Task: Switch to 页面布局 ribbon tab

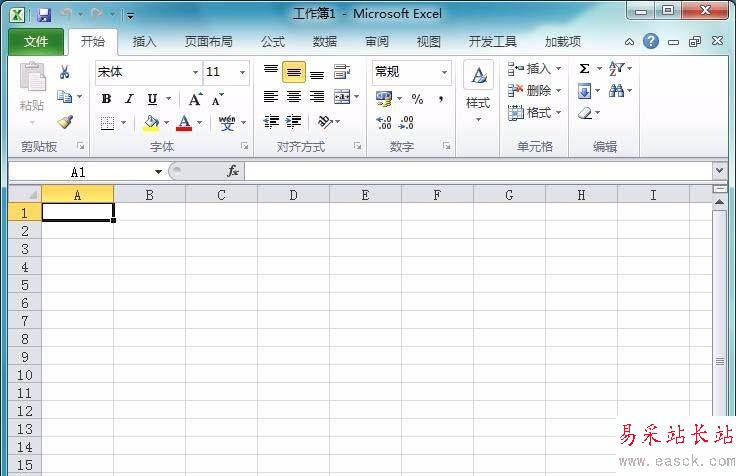Action: coord(209,42)
